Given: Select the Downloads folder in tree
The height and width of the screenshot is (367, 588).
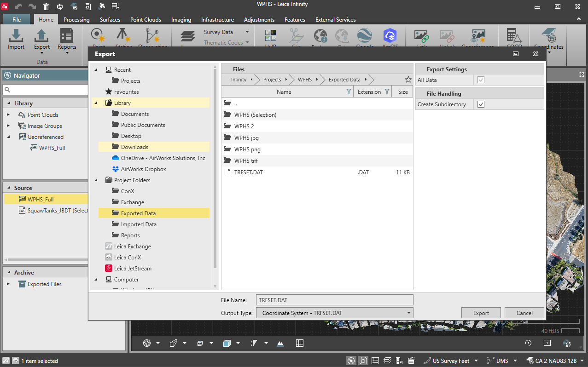Looking at the screenshot, I should [154, 147].
